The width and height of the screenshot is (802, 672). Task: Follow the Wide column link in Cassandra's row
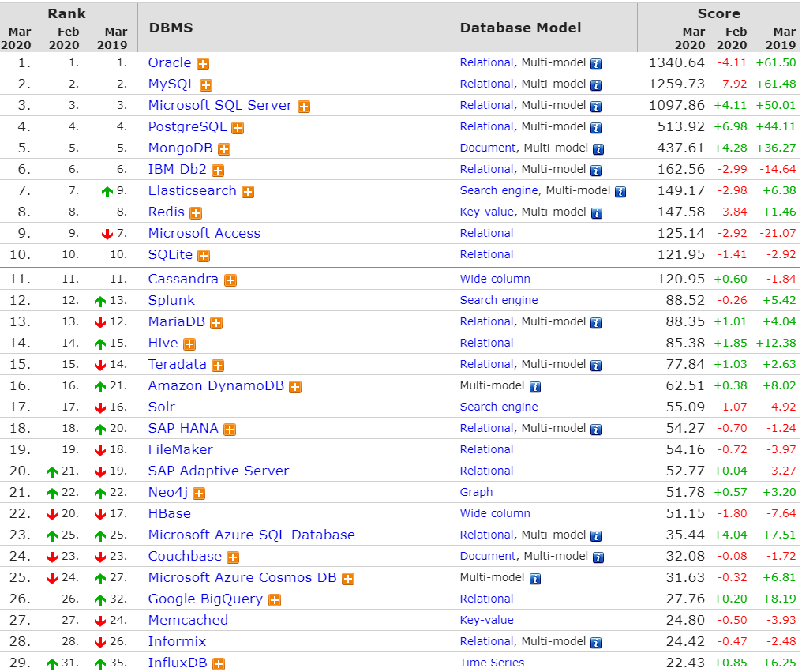coord(495,279)
